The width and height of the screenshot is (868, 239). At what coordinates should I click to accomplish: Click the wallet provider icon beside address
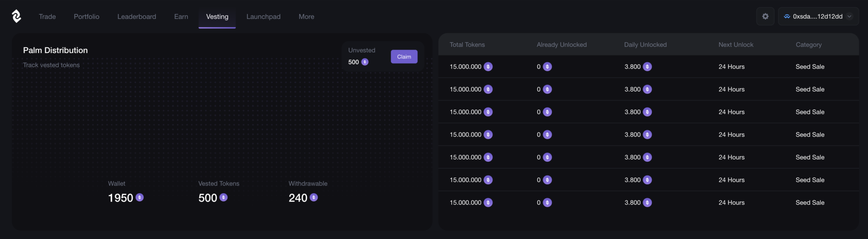click(x=787, y=16)
